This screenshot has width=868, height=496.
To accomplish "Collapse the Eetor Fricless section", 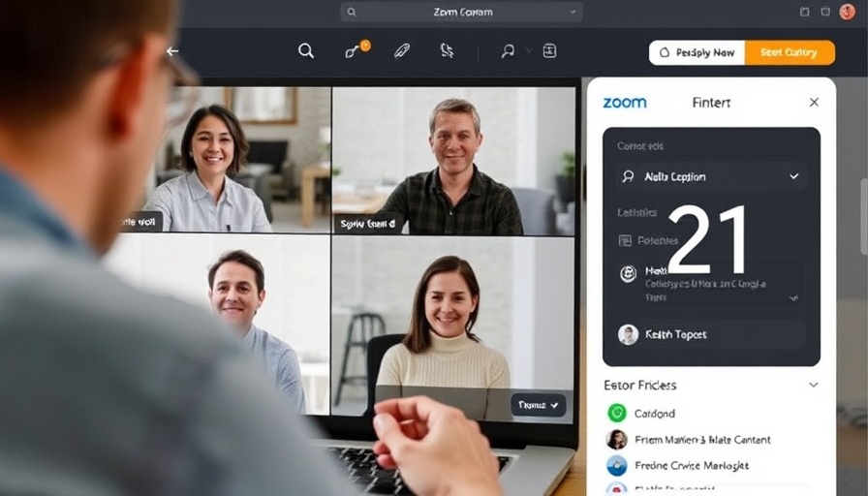I will point(813,385).
